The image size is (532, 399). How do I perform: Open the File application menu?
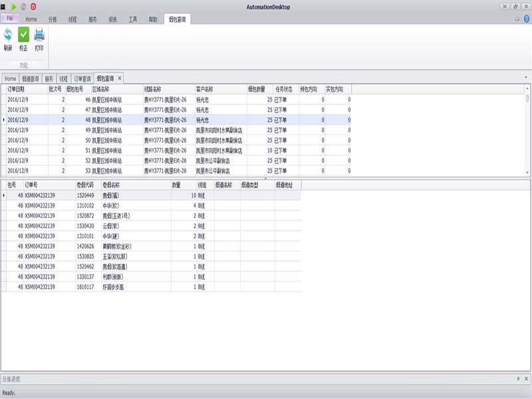[10, 19]
